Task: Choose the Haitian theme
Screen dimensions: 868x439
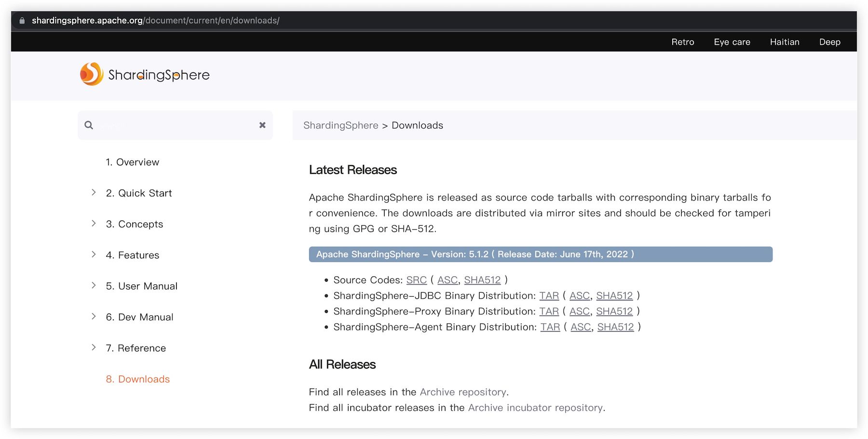Action: pos(784,42)
